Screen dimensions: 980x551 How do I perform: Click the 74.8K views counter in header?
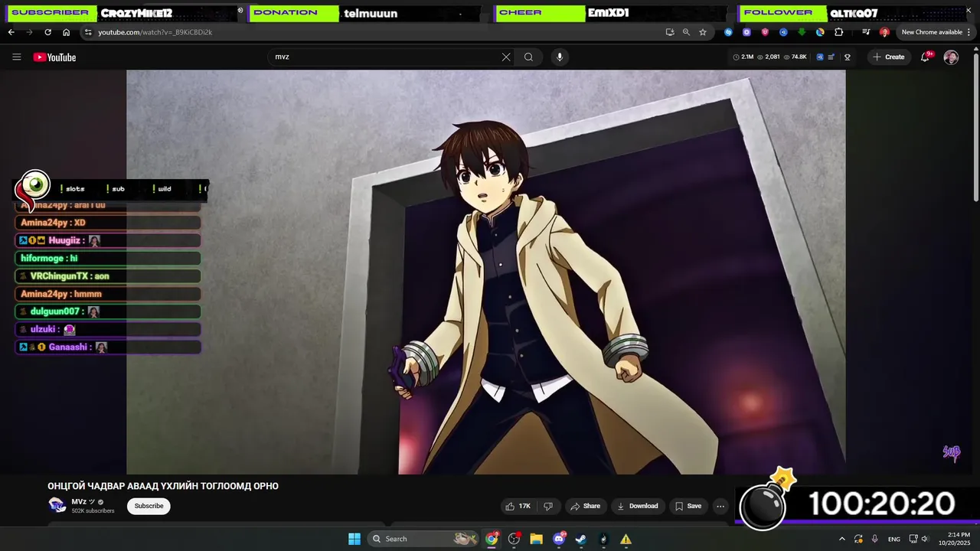pyautogui.click(x=795, y=57)
